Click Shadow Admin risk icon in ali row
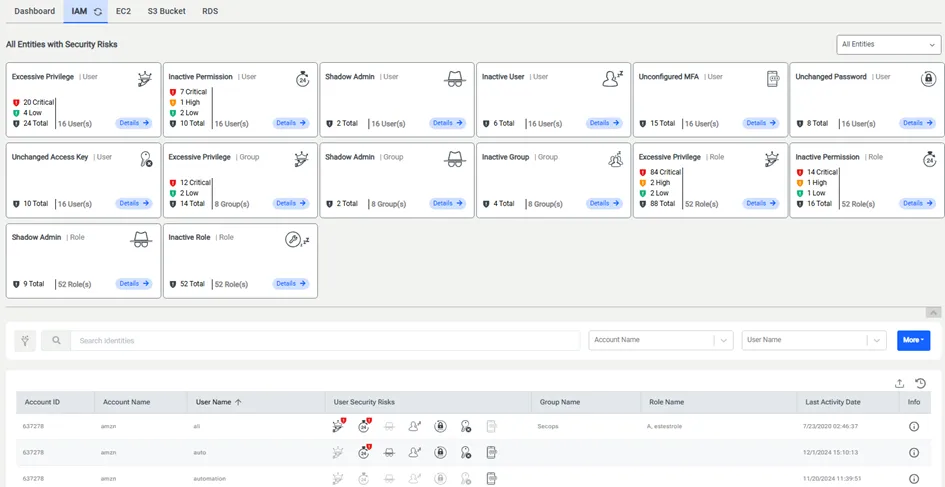This screenshot has width=945, height=487. pos(389,426)
